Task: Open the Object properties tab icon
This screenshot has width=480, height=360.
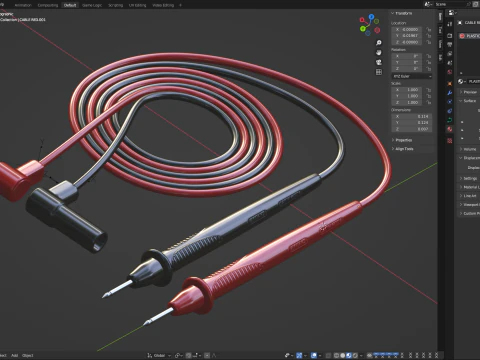Action: [450, 84]
